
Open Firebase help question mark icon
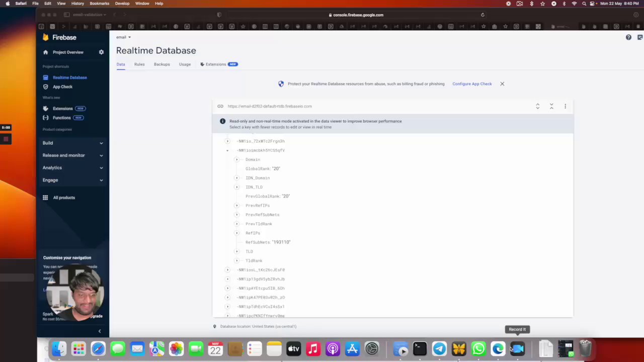[x=628, y=37]
